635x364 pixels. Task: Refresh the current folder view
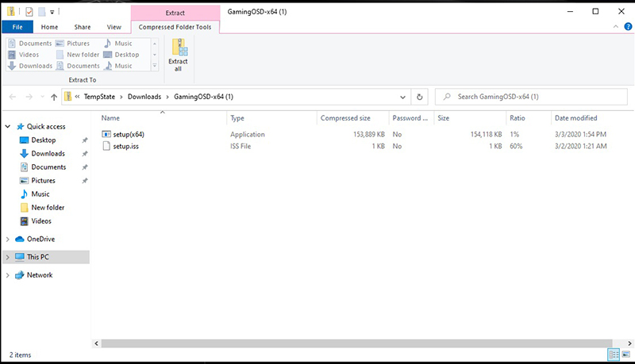coord(420,97)
